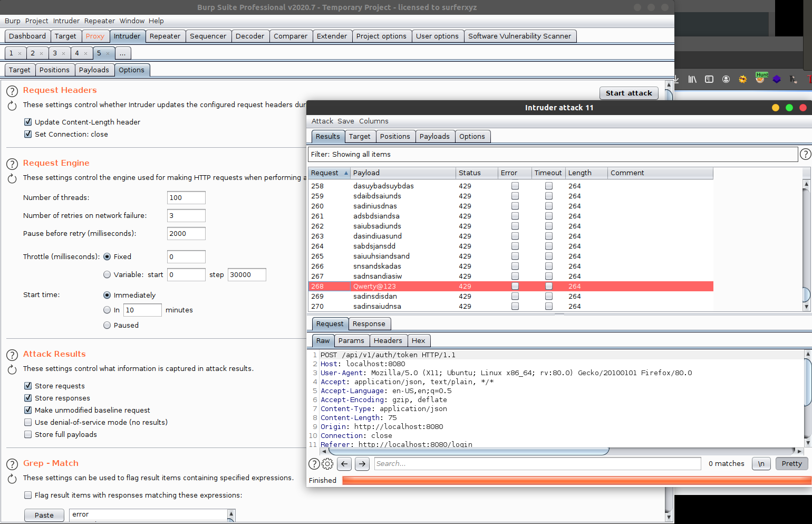Uncheck Store responses option
Screen dimensions: 812x524
click(x=28, y=398)
